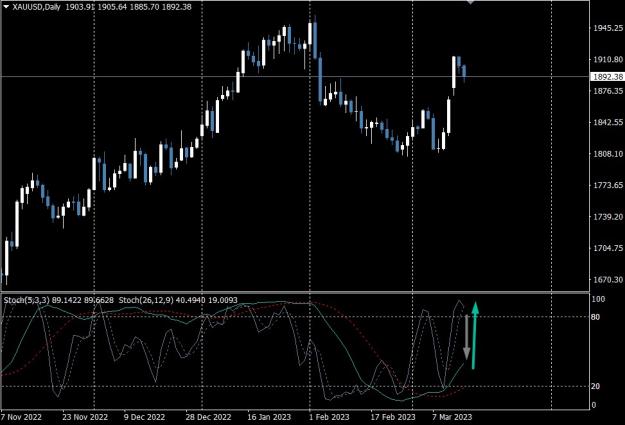Click the 0 level on stochastic scale
This screenshot has width=625, height=425.
(594, 405)
